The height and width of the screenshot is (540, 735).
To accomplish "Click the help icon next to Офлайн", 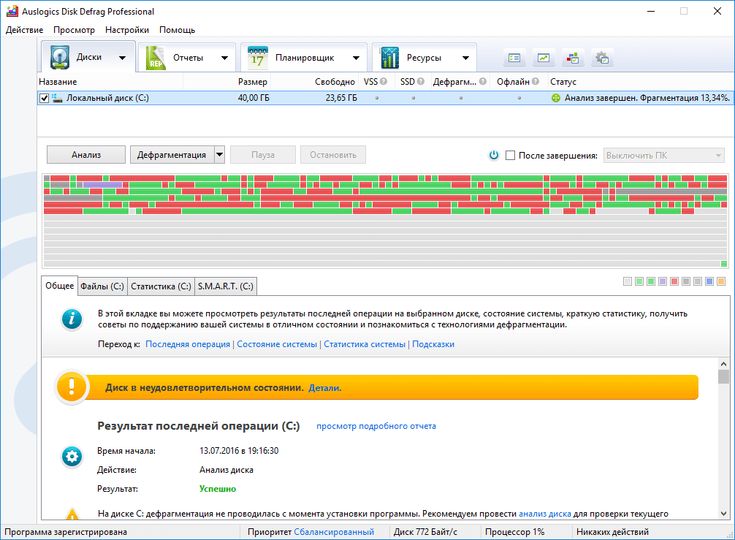I will coord(535,82).
